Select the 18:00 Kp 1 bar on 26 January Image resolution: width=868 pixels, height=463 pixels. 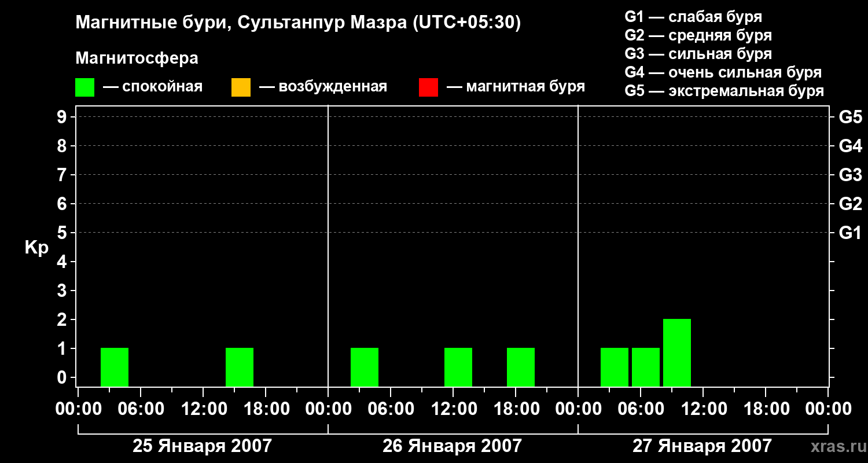[x=521, y=367]
